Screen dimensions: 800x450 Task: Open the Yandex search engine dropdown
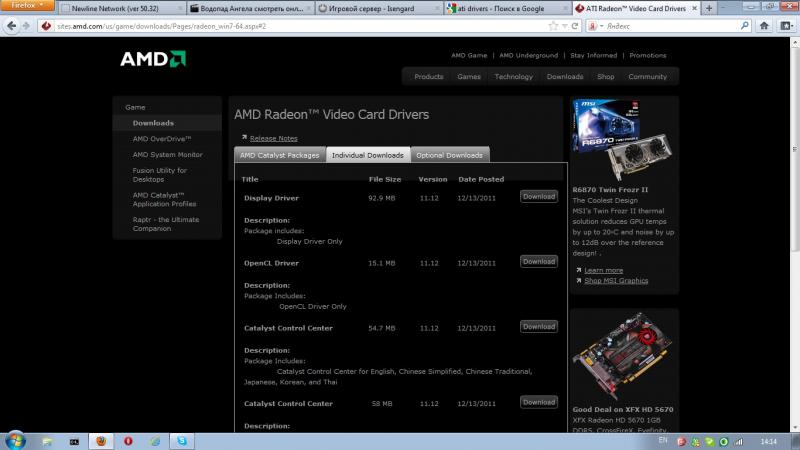click(595, 26)
